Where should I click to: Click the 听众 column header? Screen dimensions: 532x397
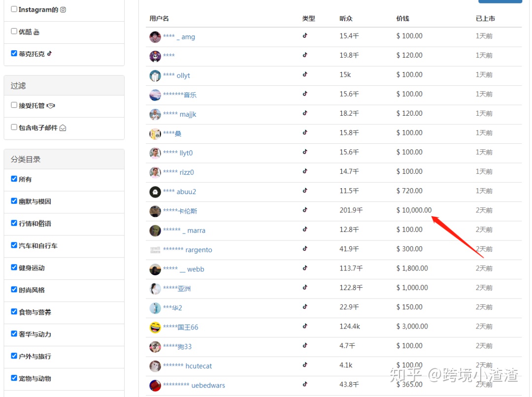pos(346,19)
